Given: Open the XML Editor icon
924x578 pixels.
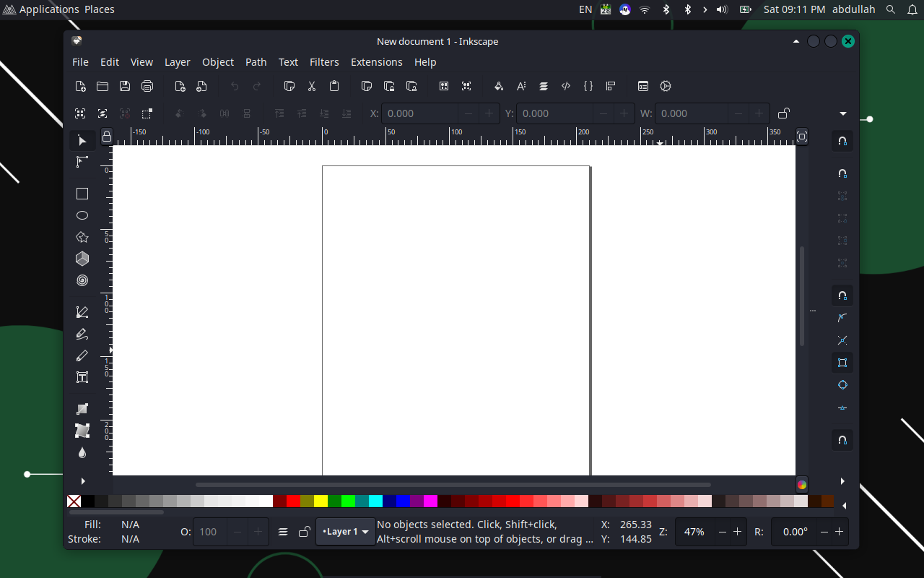Looking at the screenshot, I should [566, 86].
